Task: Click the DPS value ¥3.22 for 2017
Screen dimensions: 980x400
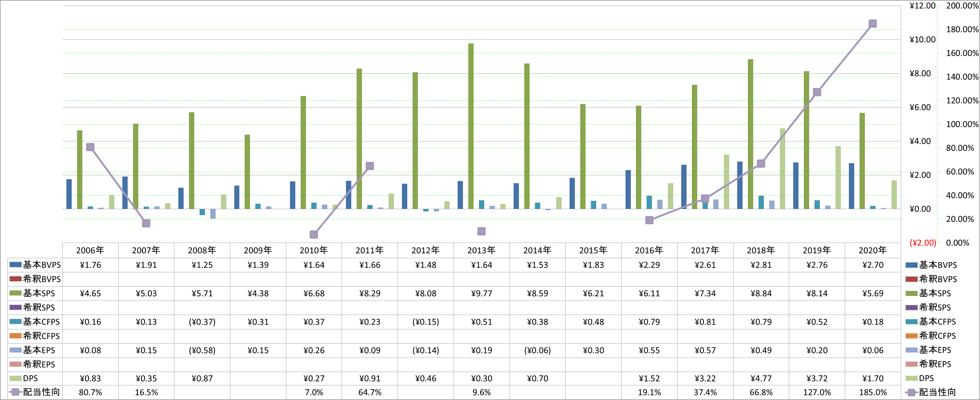Action: [x=705, y=379]
